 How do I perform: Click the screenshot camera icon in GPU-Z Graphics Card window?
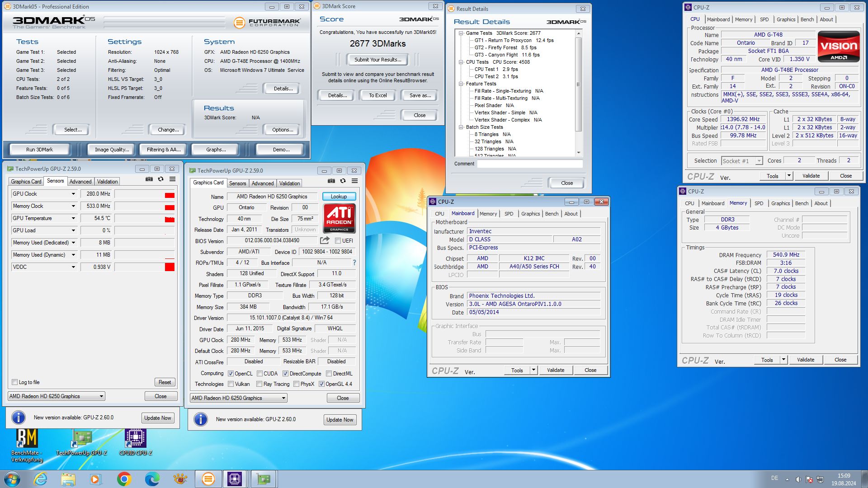[x=331, y=181]
